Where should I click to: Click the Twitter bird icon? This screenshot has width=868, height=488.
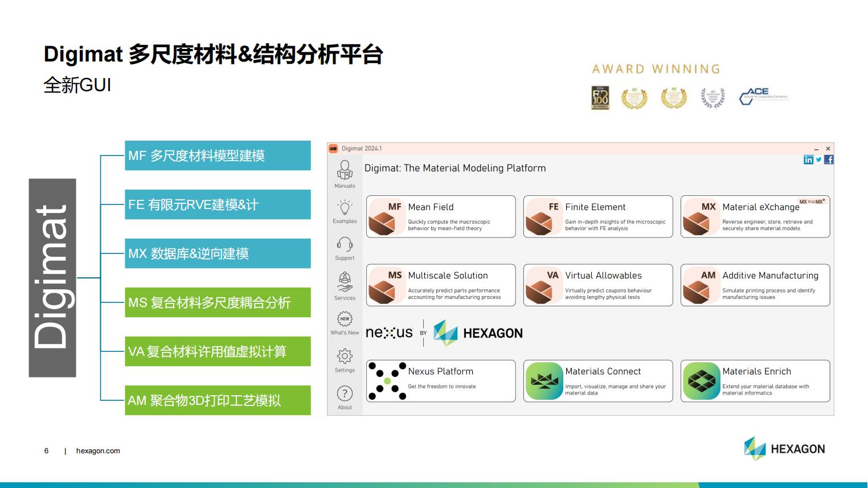[818, 159]
